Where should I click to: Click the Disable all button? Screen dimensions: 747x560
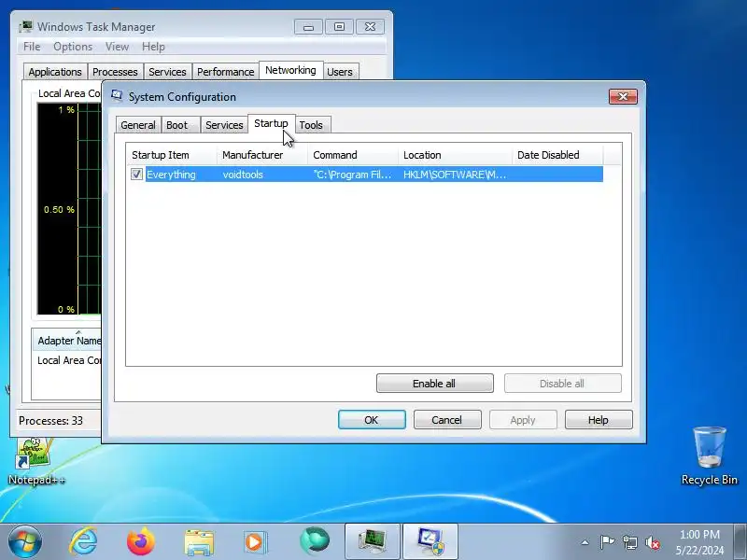(563, 384)
